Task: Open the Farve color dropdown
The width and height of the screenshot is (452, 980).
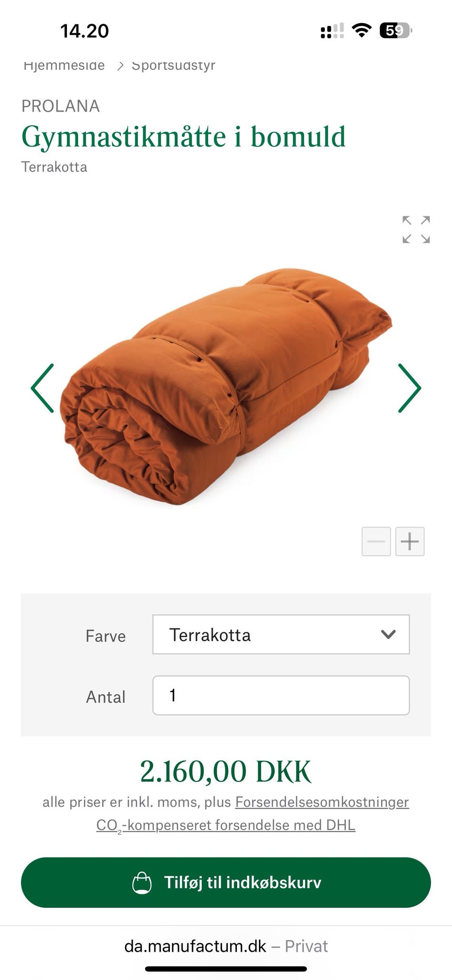Action: point(281,634)
